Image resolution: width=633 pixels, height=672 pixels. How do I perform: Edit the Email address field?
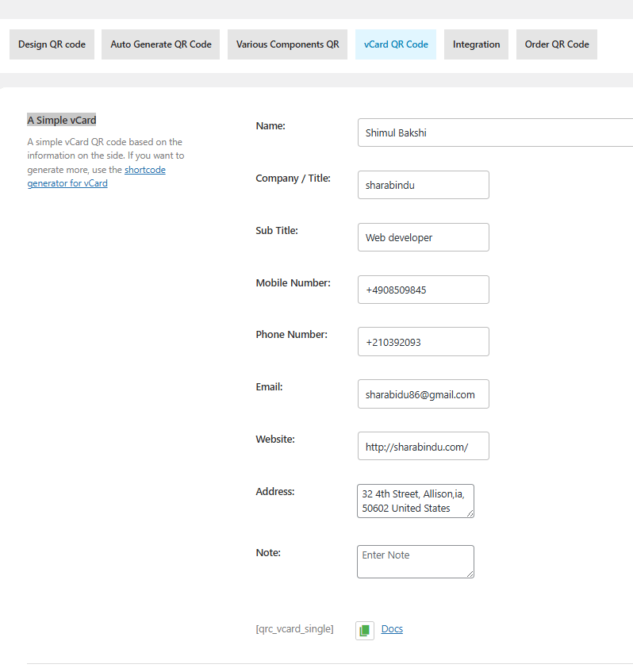click(x=423, y=394)
